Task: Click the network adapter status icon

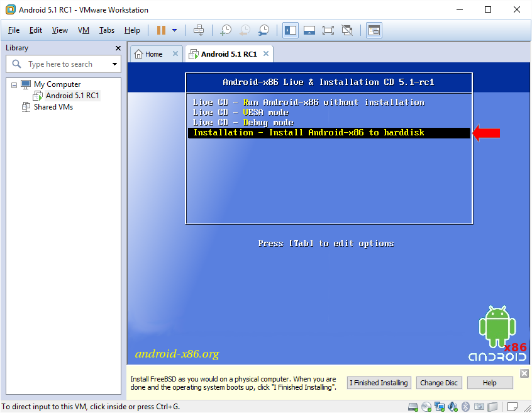Action: click(x=440, y=407)
